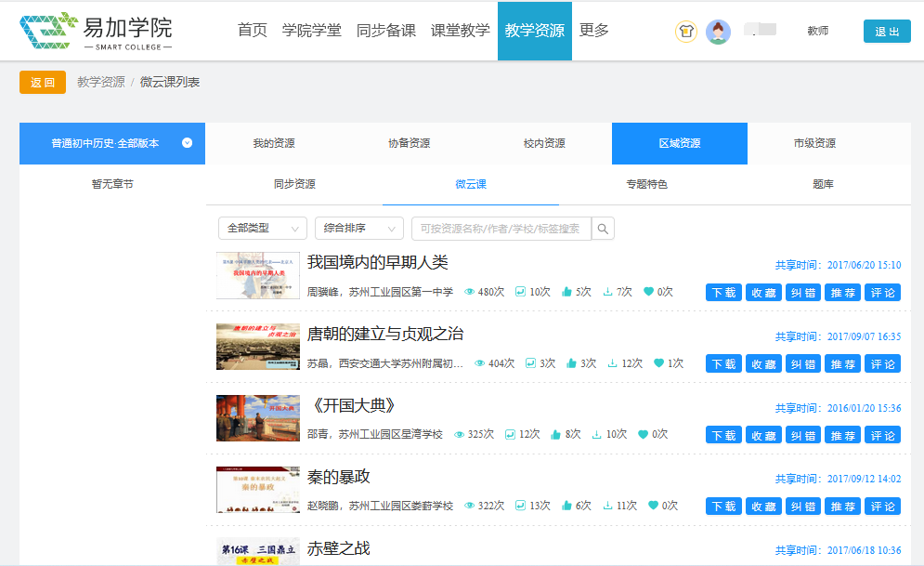Click the thumbs-up icon for 《开国大典》
Viewport: 924px width, 566px height.
tap(555, 435)
